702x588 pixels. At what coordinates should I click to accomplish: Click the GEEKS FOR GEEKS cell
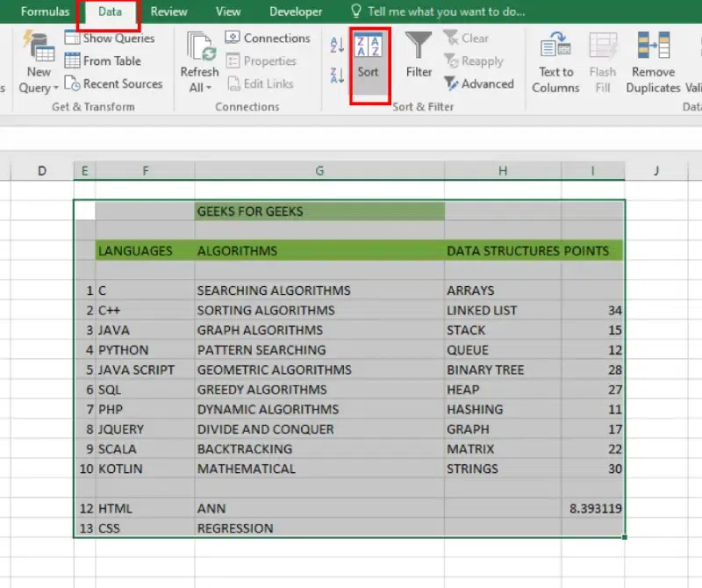pyautogui.click(x=319, y=211)
